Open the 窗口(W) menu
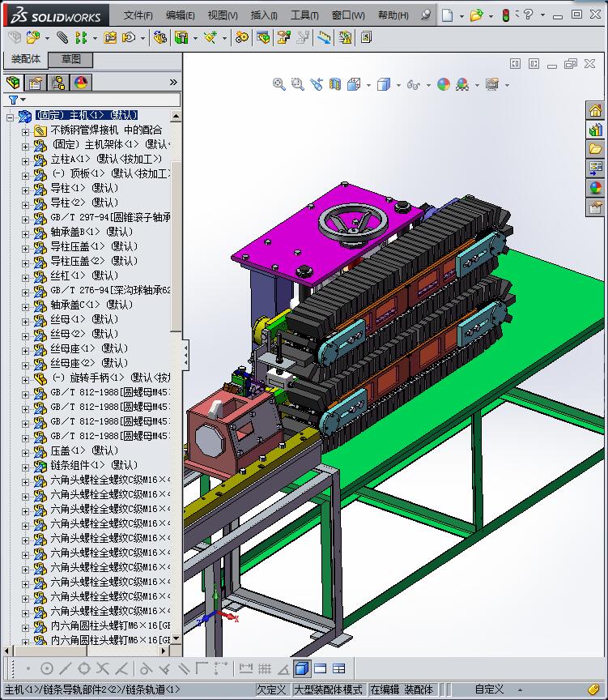608x700 pixels. 348,15
